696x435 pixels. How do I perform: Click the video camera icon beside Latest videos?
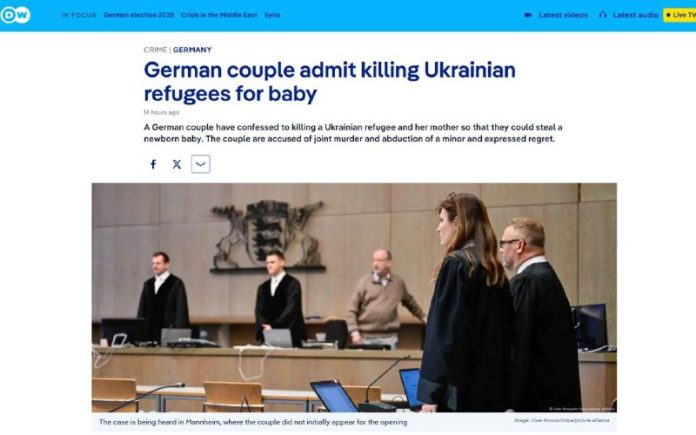coord(528,15)
